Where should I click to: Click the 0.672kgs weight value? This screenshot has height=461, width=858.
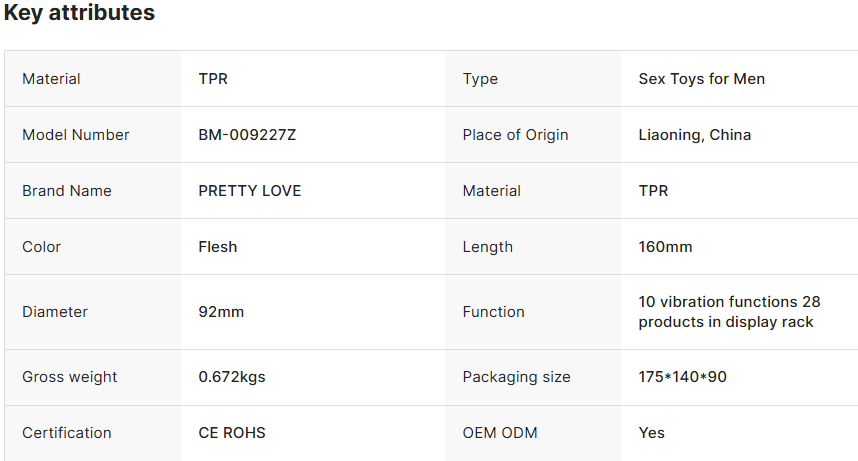232,377
